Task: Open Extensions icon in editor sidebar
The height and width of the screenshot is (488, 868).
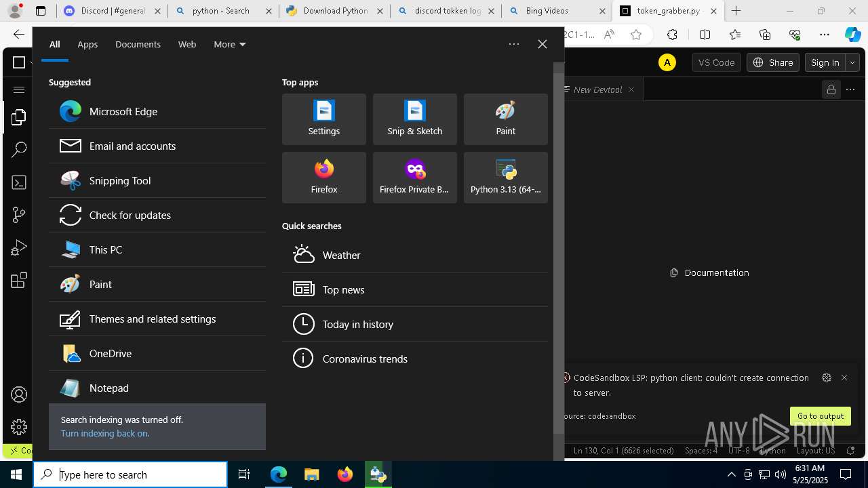Action: click(x=19, y=280)
